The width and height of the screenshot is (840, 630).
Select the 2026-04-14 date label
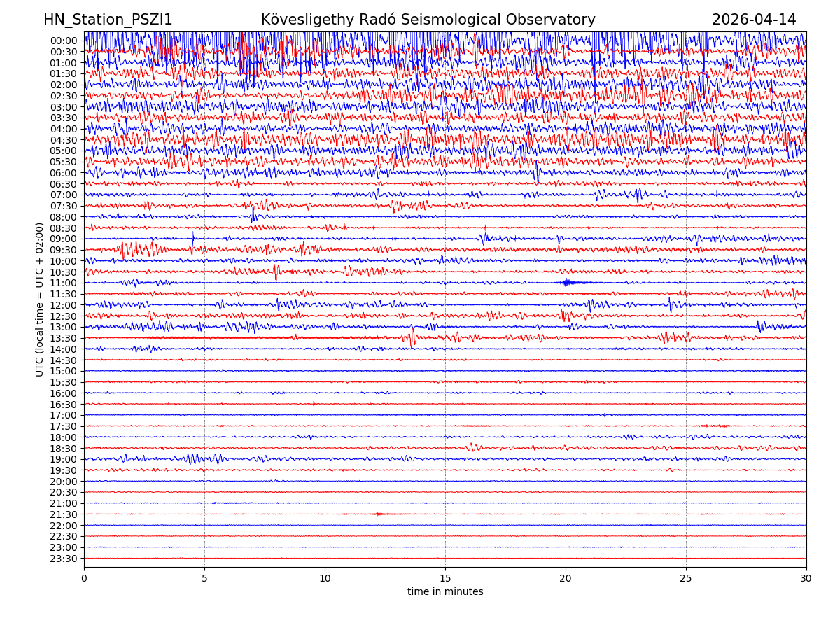click(x=754, y=20)
